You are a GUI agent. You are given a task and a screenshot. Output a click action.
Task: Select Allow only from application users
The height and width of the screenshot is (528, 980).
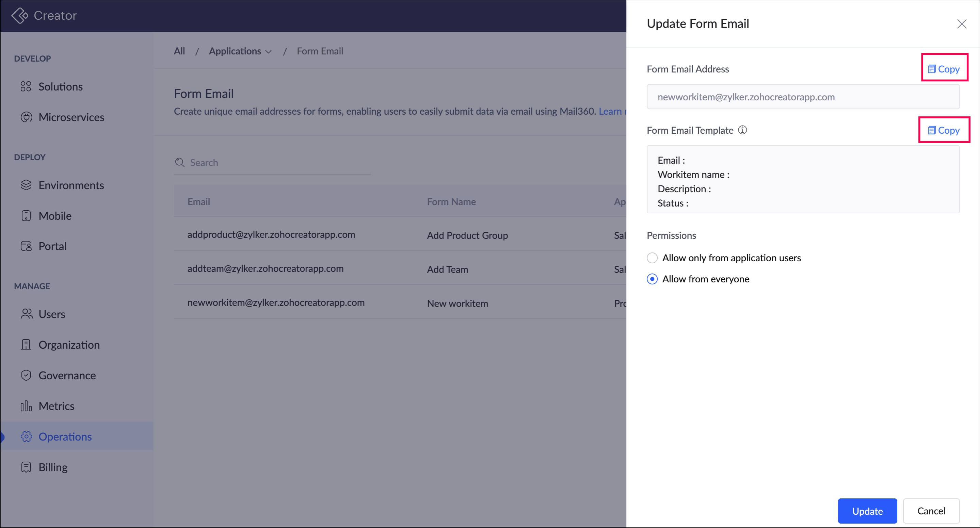coord(652,258)
